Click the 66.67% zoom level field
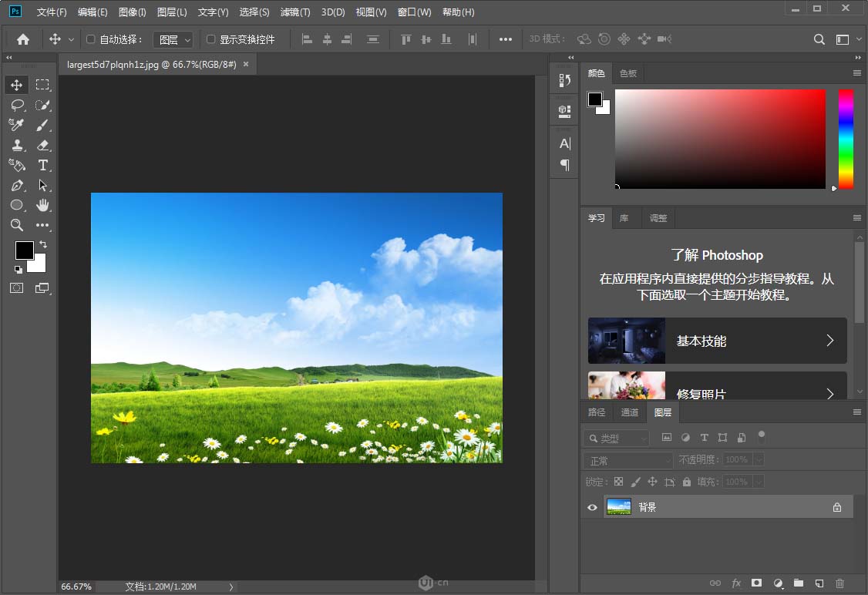This screenshot has height=595, width=868. click(76, 587)
